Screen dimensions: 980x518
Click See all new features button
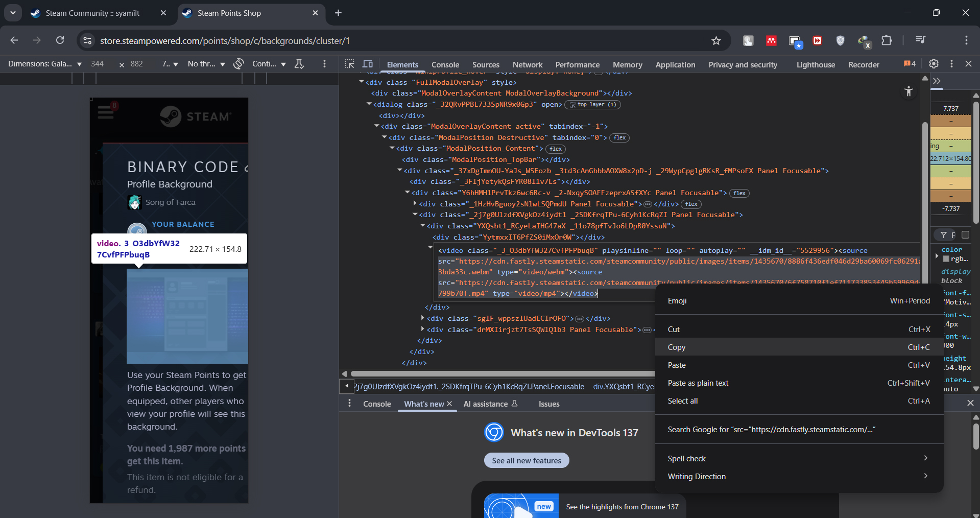pyautogui.click(x=527, y=460)
